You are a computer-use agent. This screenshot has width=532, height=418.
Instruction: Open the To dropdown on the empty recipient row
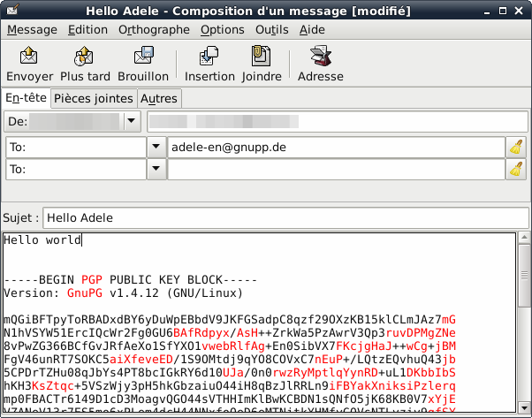(x=156, y=169)
